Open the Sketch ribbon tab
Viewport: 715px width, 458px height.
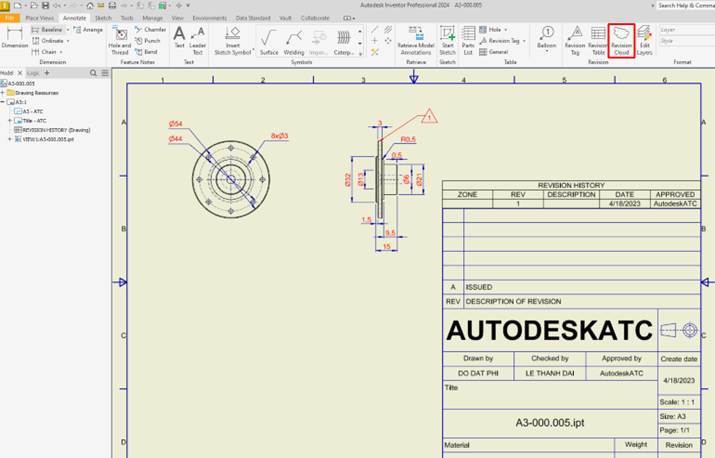pyautogui.click(x=103, y=18)
